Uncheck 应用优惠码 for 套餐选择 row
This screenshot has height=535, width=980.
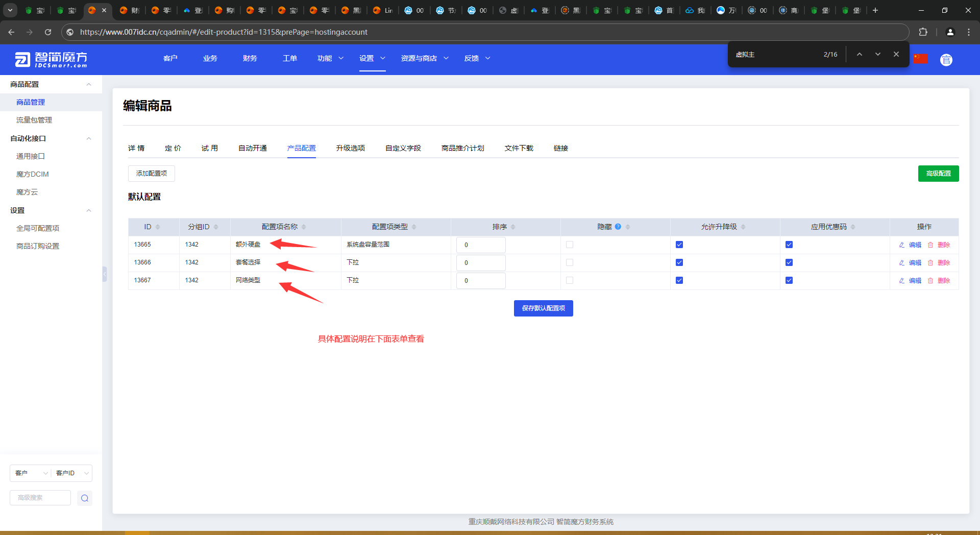789,263
